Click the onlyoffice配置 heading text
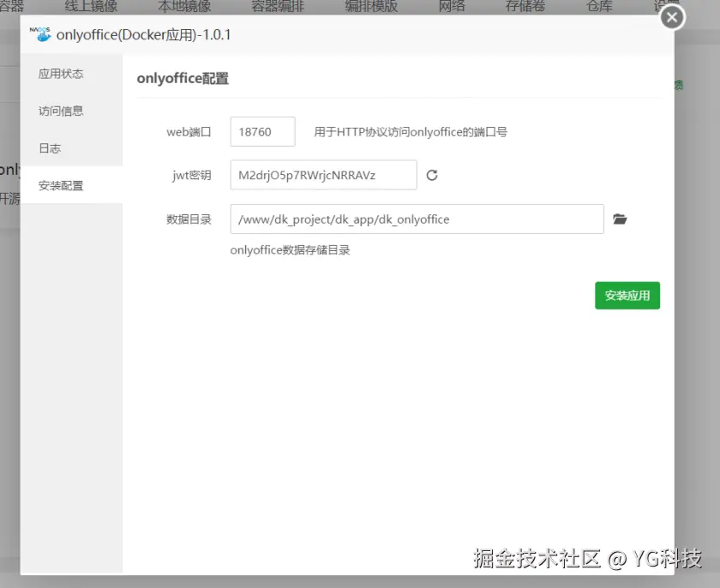The height and width of the screenshot is (588, 720). point(183,79)
